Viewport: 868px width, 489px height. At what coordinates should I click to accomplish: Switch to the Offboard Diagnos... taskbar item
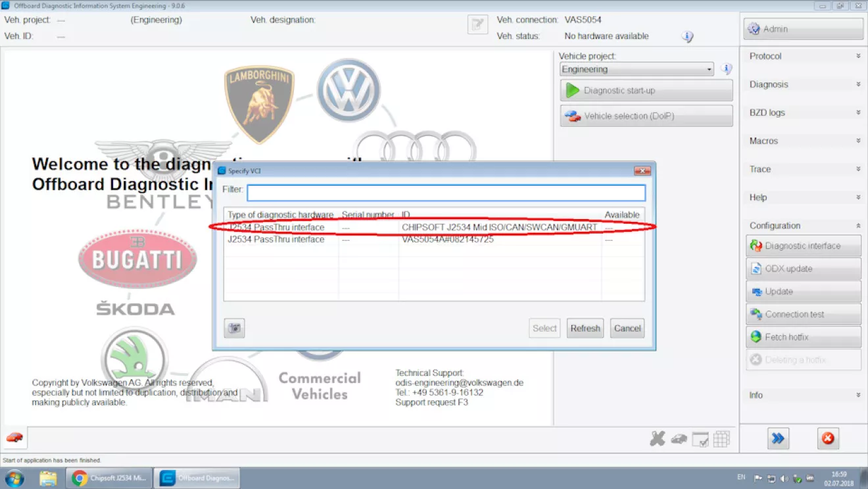tap(197, 478)
